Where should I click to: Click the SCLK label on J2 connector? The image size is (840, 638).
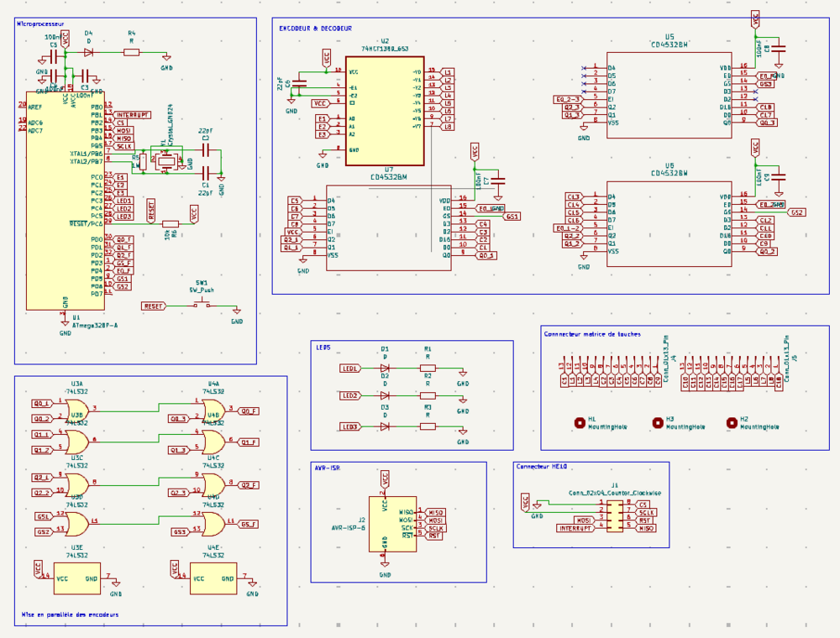tap(435, 528)
